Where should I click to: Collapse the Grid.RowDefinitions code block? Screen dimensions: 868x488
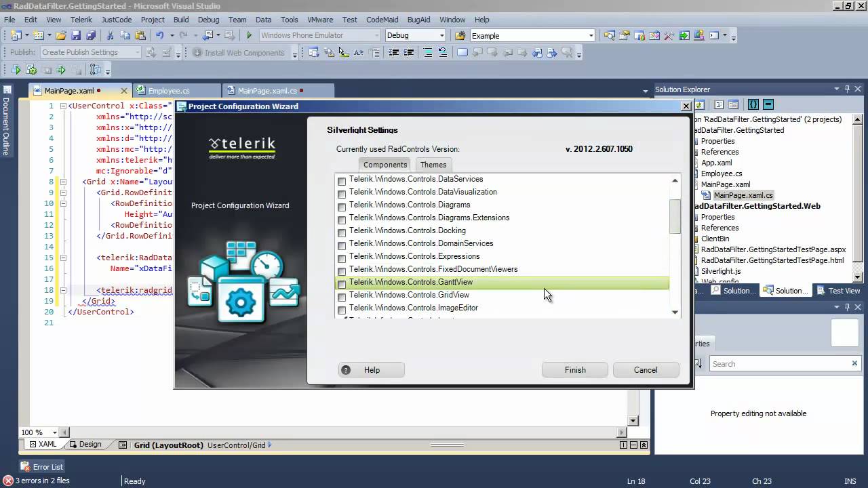coord(63,192)
